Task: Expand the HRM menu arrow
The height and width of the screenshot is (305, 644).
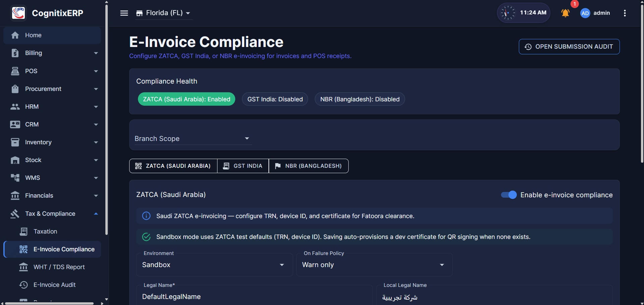Action: click(96, 107)
